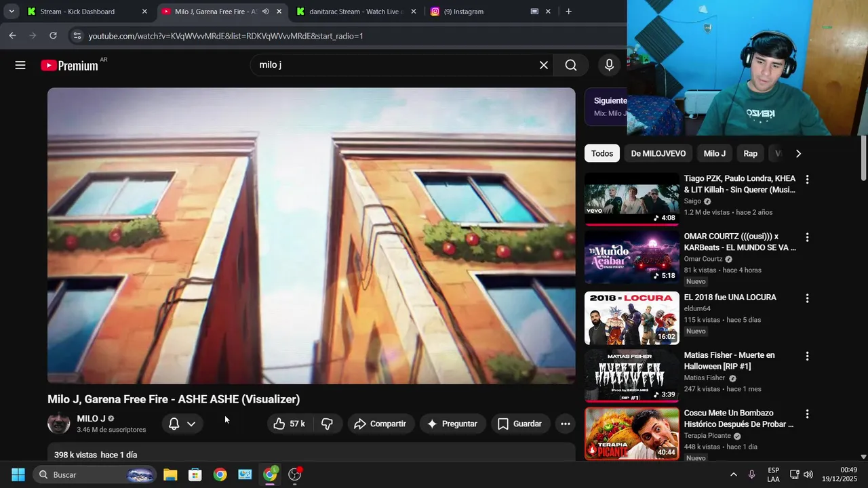Image resolution: width=868 pixels, height=488 pixels.
Task: Open Sin Querer thumbnail 4:08
Action: pyautogui.click(x=631, y=199)
